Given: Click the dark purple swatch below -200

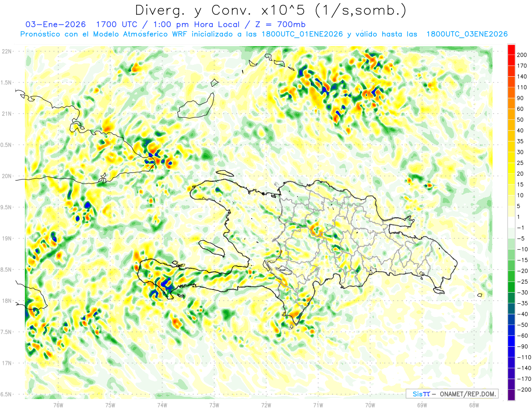Looking at the screenshot, I should point(511,395).
